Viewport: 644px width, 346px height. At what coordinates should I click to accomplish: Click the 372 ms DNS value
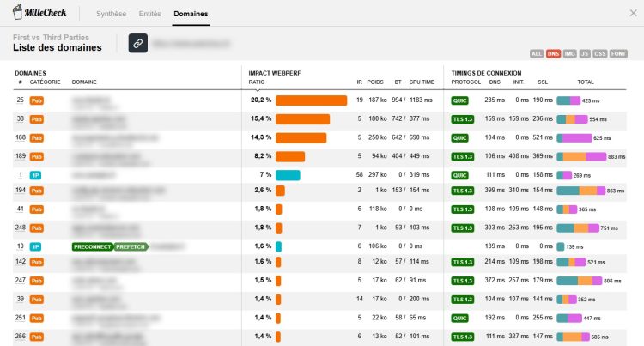pos(495,280)
